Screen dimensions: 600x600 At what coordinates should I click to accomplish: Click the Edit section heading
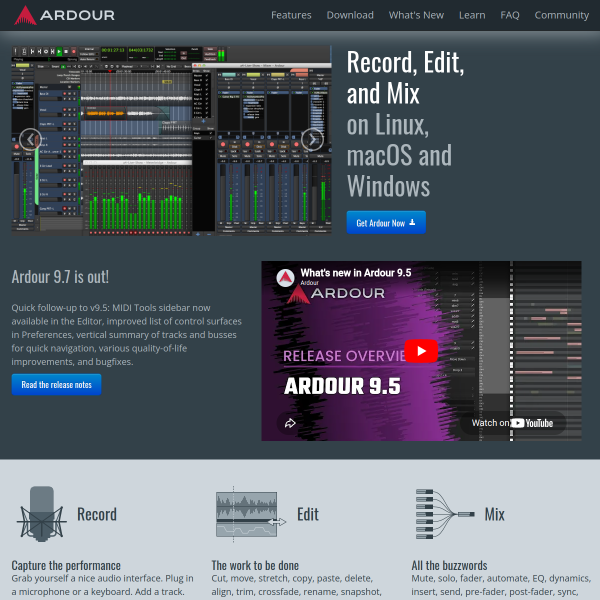coord(308,514)
